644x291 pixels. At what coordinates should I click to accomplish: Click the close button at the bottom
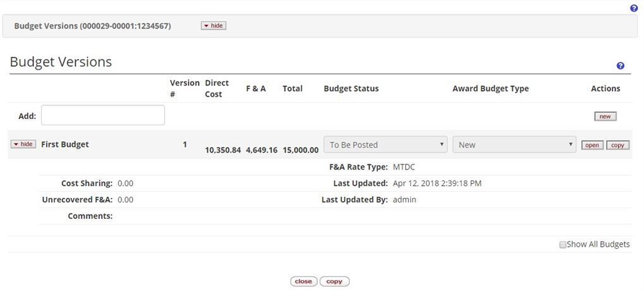[303, 282]
